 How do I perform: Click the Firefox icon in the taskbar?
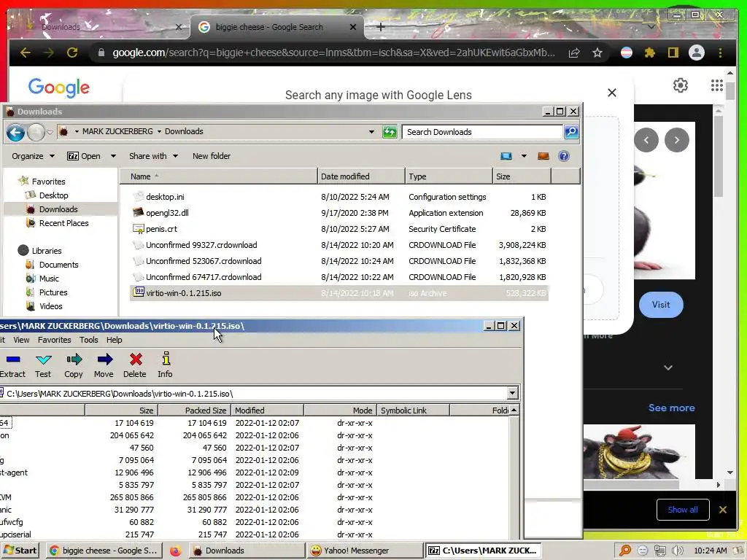coord(175,551)
